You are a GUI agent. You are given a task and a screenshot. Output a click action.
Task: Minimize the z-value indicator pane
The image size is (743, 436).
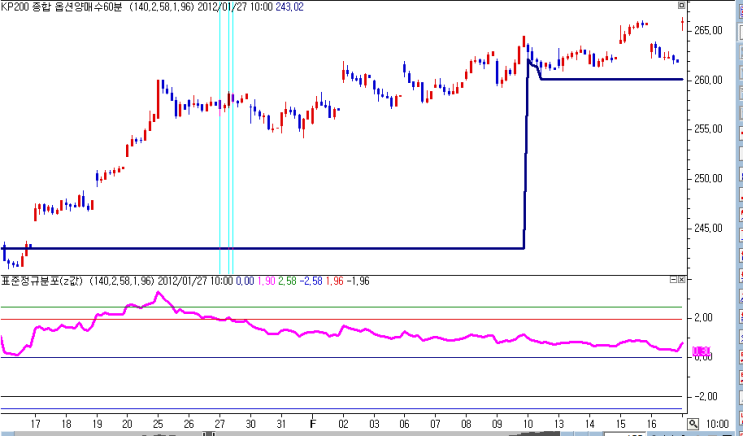click(x=673, y=280)
